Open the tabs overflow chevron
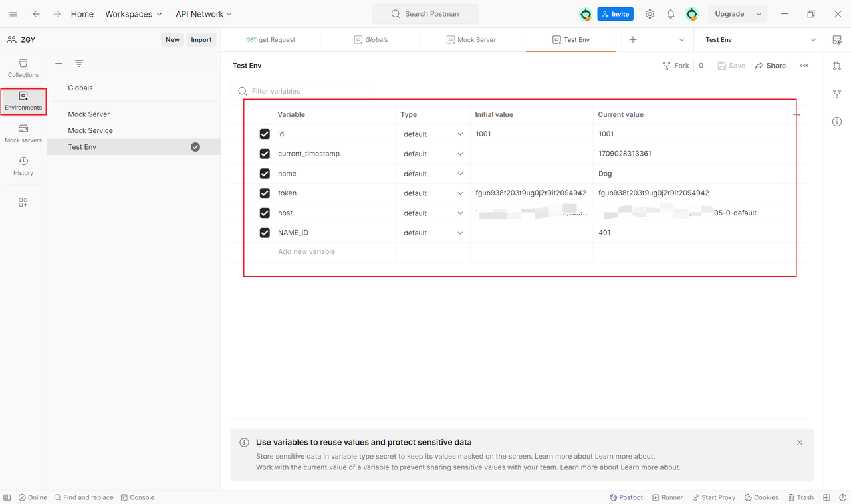 pos(681,40)
